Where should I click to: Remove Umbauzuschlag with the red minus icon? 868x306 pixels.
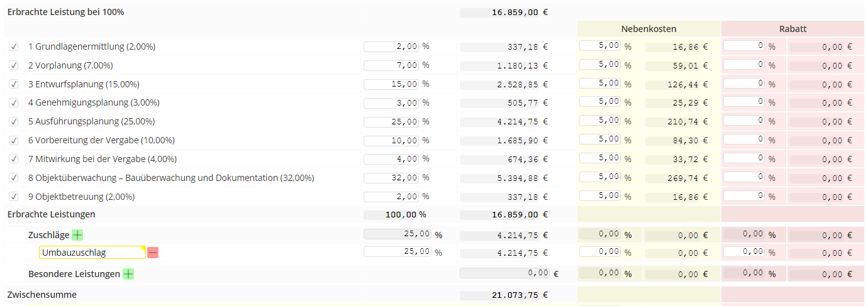[x=153, y=253]
